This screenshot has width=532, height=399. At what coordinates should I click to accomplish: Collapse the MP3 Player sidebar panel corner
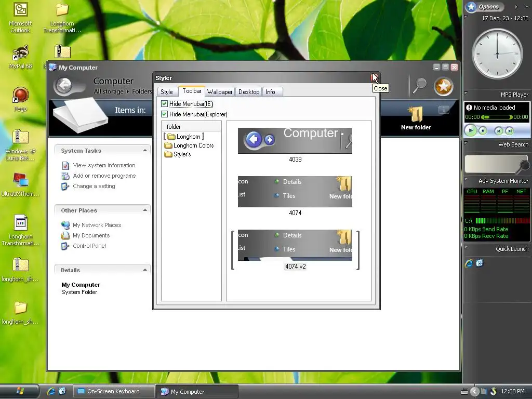coord(466,92)
